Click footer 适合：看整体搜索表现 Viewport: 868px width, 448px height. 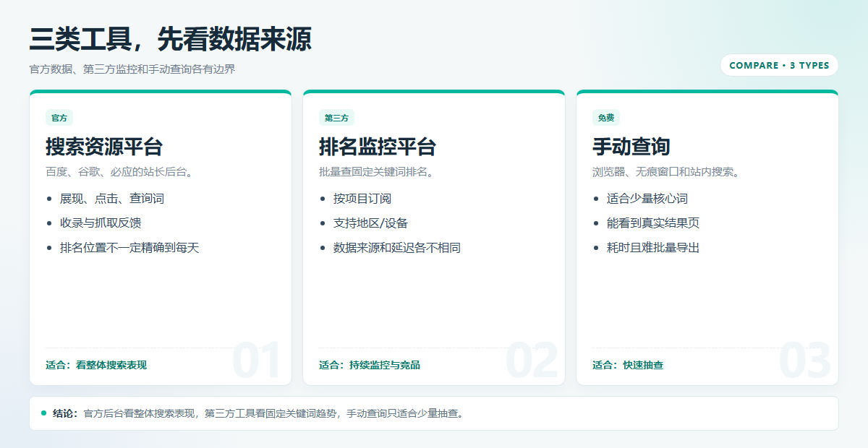pyautogui.click(x=96, y=365)
